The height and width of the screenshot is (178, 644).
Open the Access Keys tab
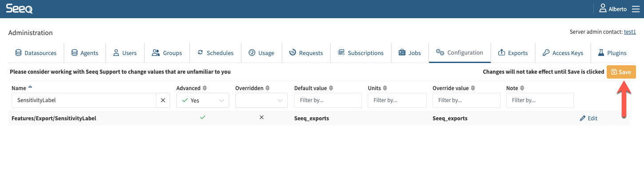pyautogui.click(x=563, y=53)
